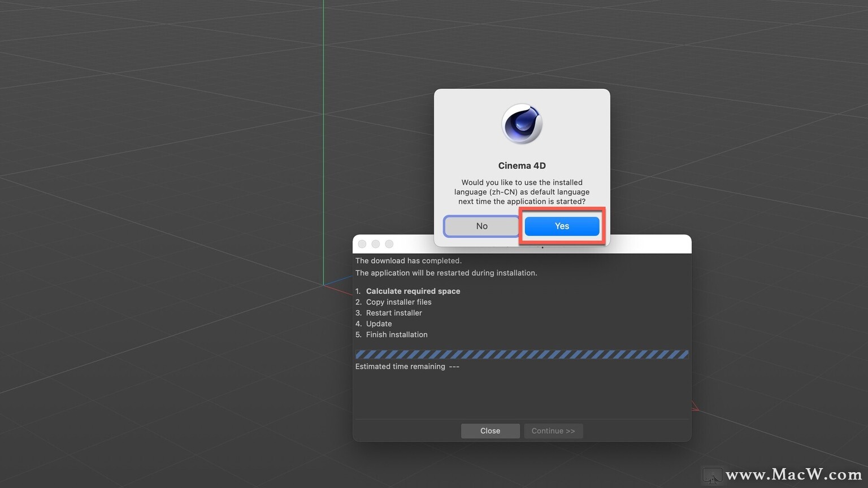This screenshot has width=868, height=488.
Task: Click the "Cinema 4D" dialog title text
Action: point(522,165)
